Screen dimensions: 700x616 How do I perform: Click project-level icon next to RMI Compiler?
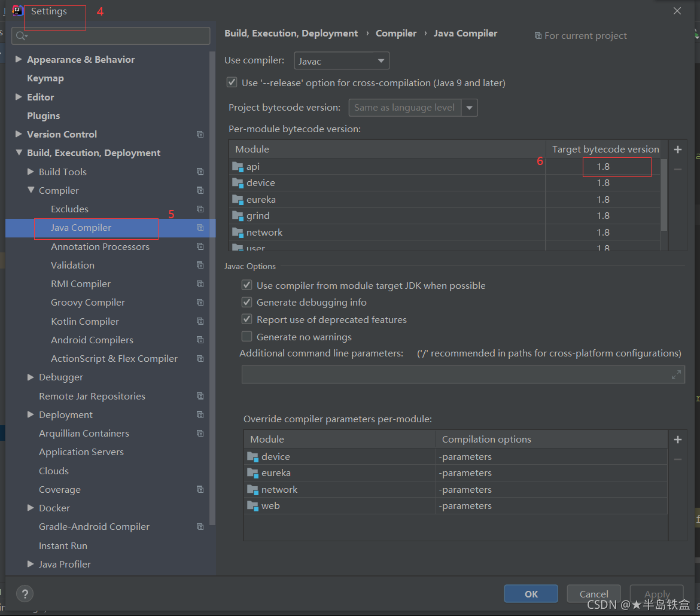coord(200,284)
